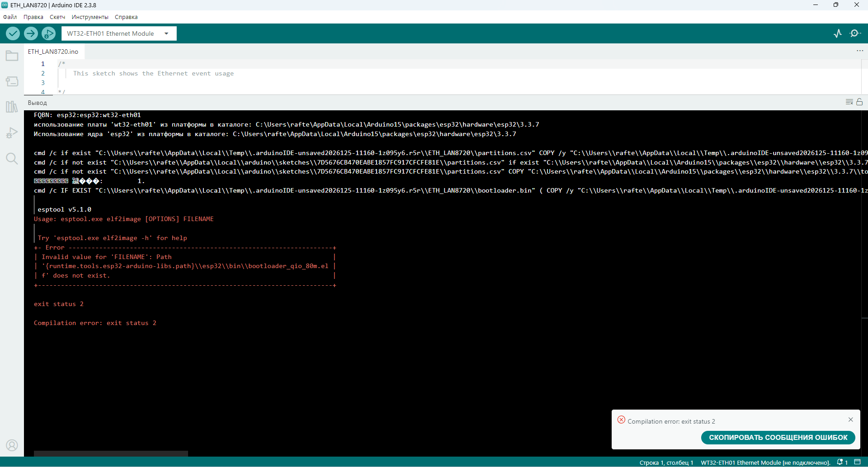Click СКОПИРОВАТЬ СООБЩЕНИЯ ОШИБОК button
868x467 pixels.
778,438
